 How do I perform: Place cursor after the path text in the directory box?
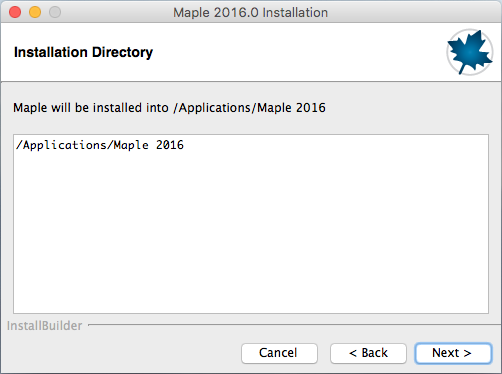click(185, 145)
